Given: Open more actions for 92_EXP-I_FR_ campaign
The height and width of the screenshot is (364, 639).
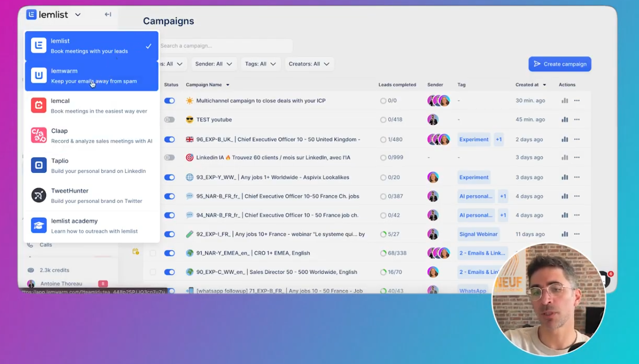Looking at the screenshot, I should point(577,234).
